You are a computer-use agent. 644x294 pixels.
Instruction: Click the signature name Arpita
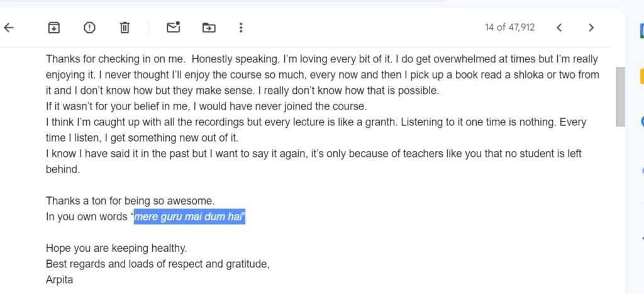[60, 280]
